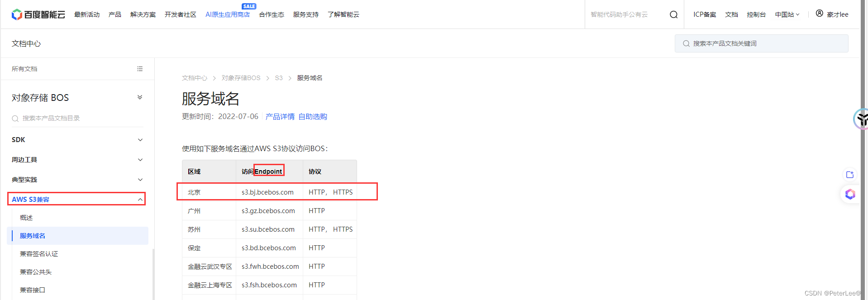Screen dimensions: 868x300
Task: Open 最新活动 in top navigation
Action: pyautogui.click(x=87, y=14)
